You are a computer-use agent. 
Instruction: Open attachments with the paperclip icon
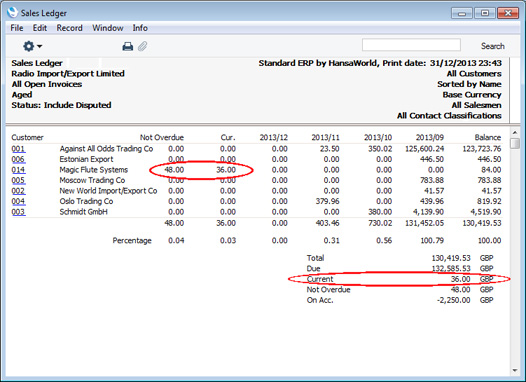tap(143, 46)
